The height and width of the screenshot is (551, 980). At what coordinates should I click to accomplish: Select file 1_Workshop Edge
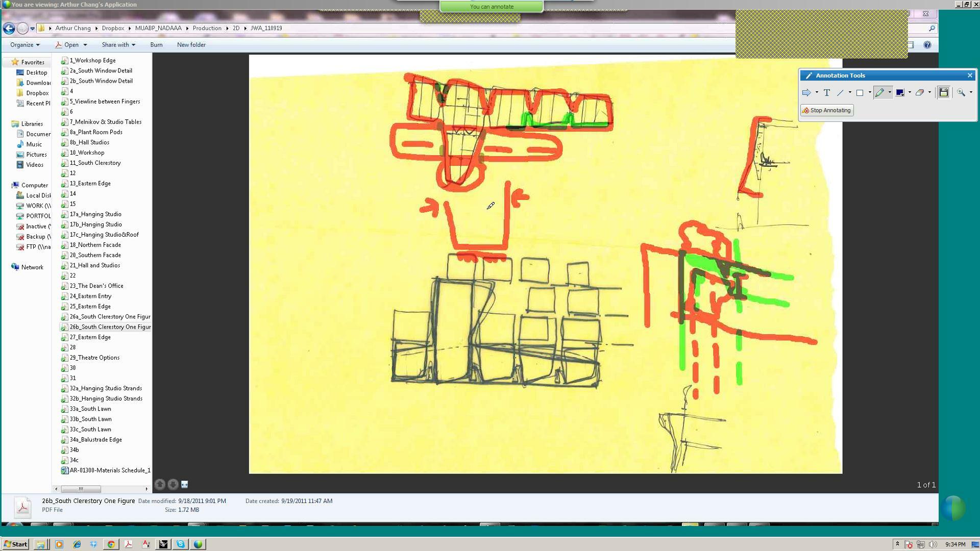[88, 60]
